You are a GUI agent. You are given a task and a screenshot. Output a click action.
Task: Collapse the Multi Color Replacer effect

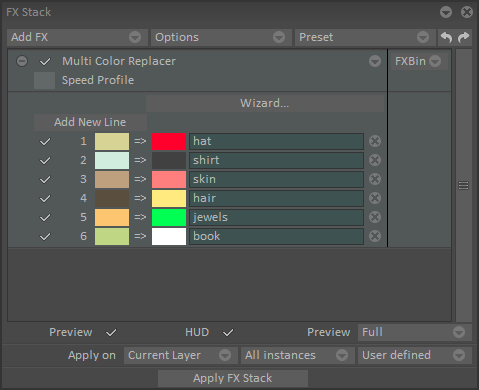(22, 61)
